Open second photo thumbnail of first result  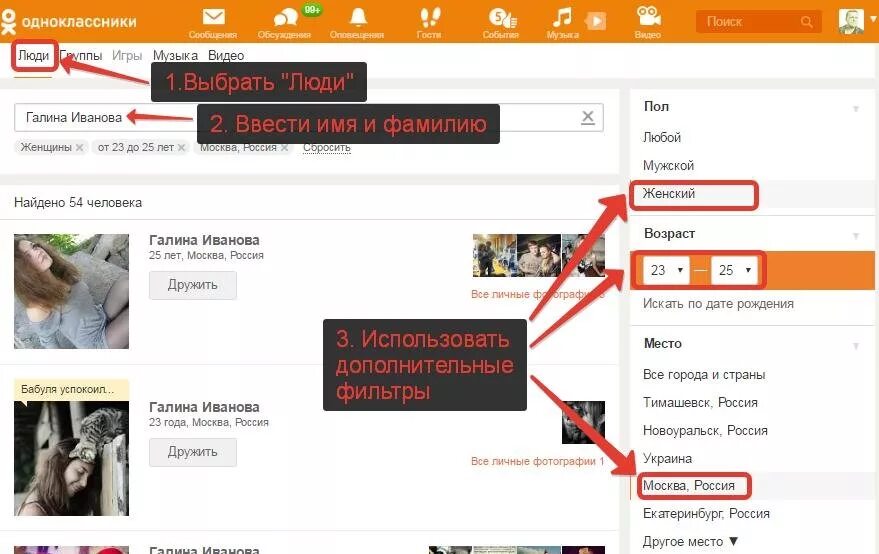(x=539, y=256)
